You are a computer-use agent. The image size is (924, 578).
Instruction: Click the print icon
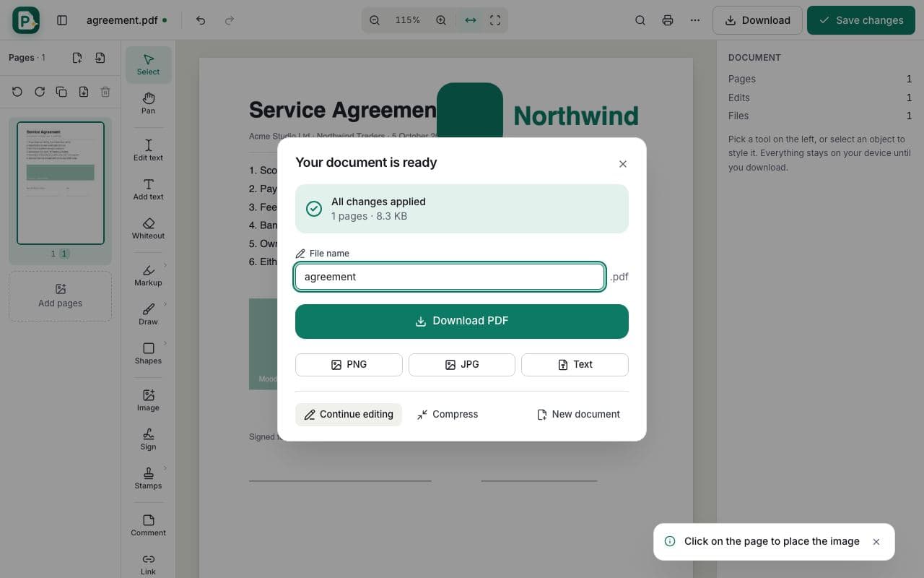pyautogui.click(x=668, y=20)
